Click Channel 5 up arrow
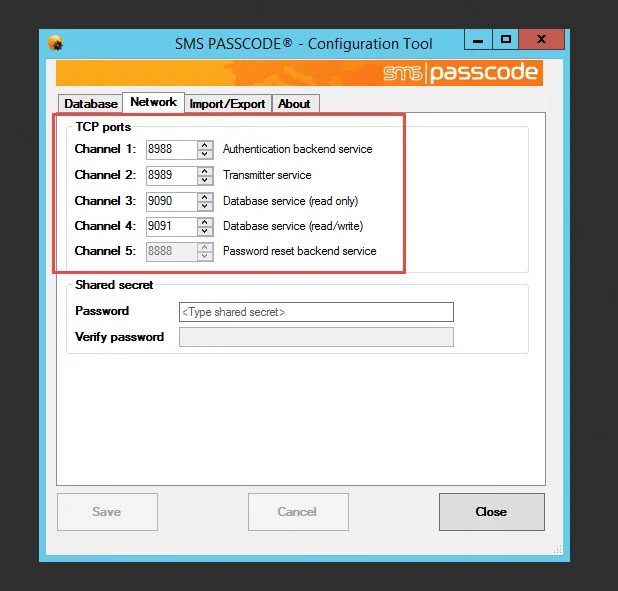Screen dimensions: 618x591 [205, 247]
